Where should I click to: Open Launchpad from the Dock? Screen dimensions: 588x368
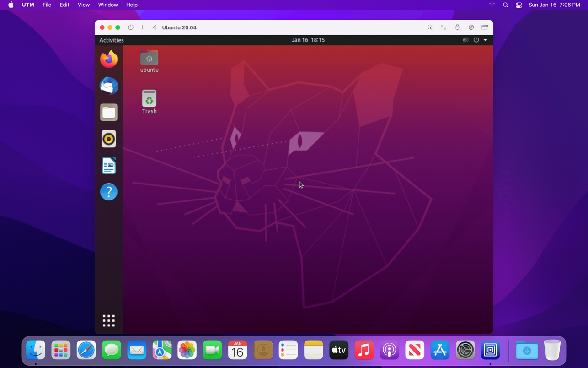tap(61, 350)
